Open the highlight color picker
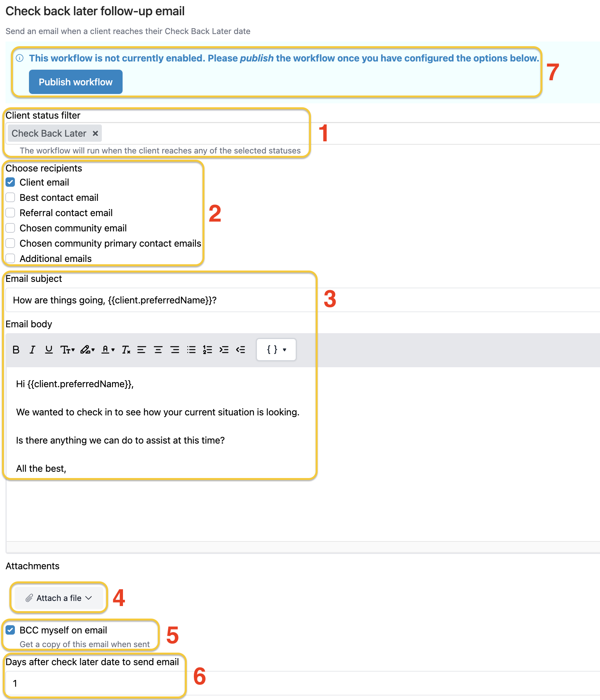Screen dimensions: 600x700 [87, 350]
